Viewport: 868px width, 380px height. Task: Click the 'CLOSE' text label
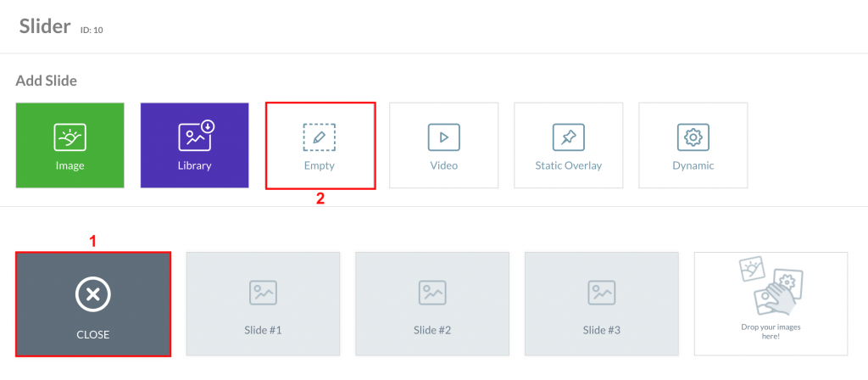click(93, 334)
